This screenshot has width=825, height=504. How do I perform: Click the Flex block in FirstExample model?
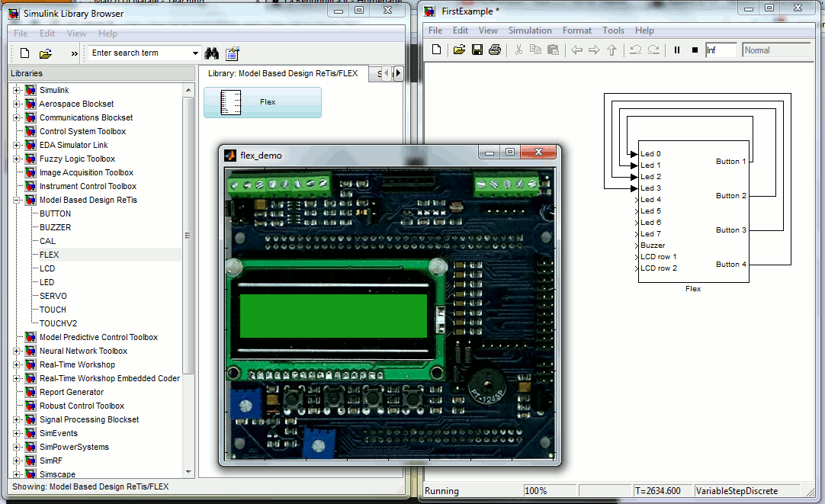[693, 211]
